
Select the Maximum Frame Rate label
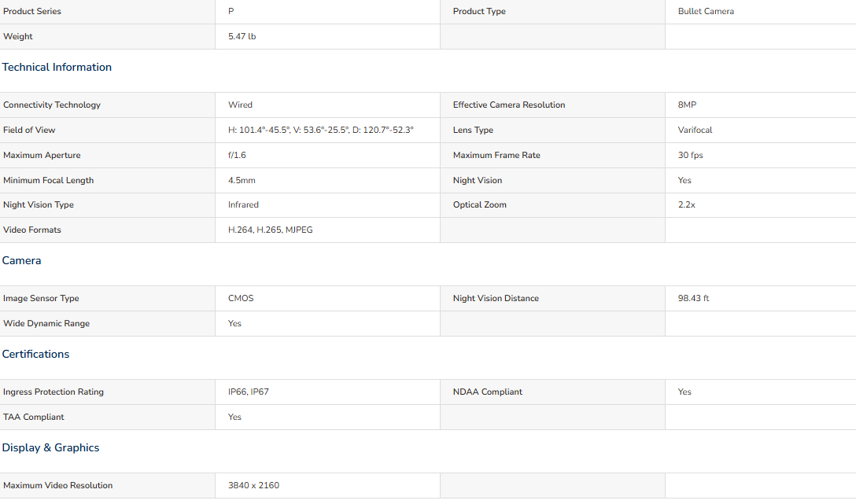(496, 155)
